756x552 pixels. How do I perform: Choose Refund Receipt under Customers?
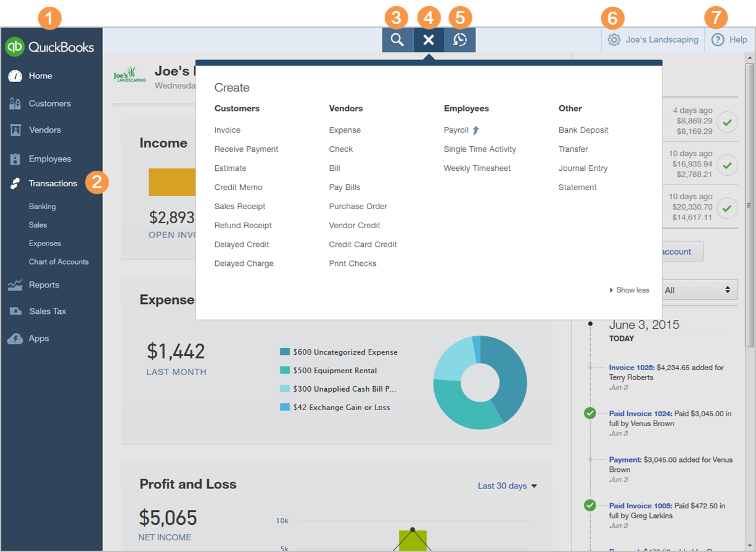click(x=243, y=226)
